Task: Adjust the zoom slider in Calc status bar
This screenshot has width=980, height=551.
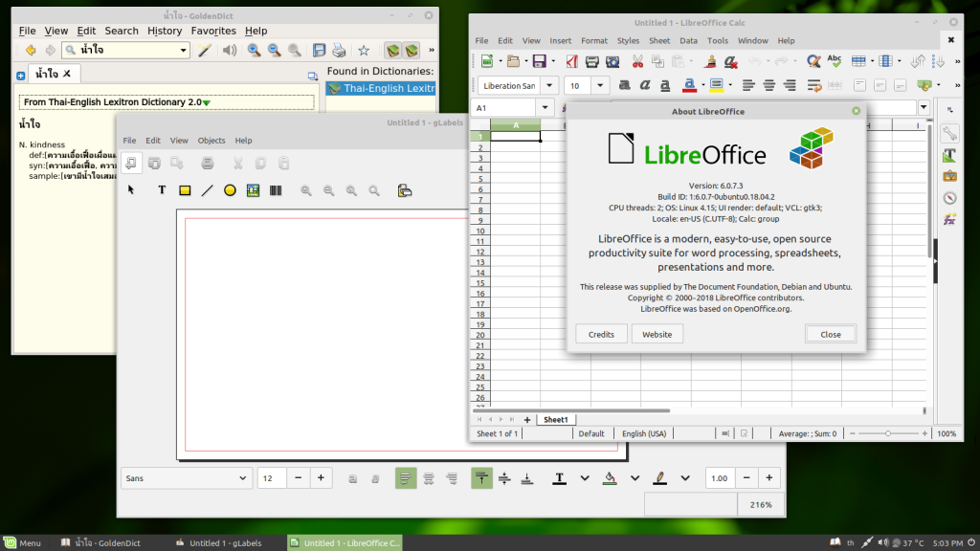Action: [888, 432]
